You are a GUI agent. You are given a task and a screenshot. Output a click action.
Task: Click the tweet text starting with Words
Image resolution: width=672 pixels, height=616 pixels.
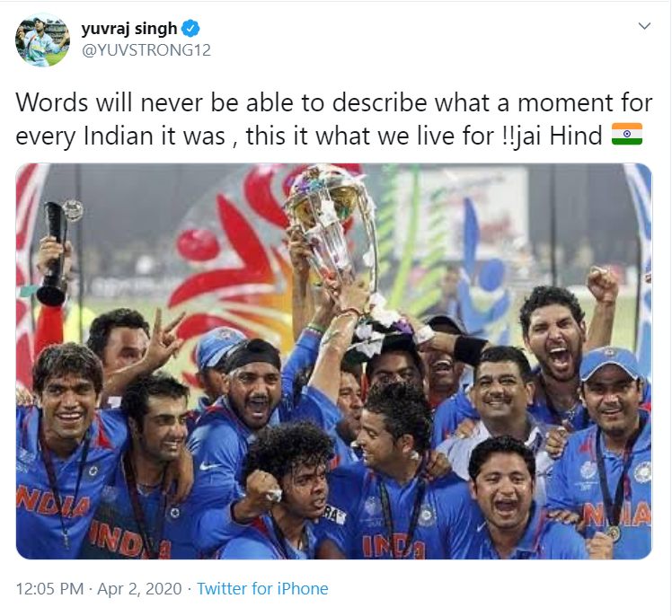click(334, 119)
